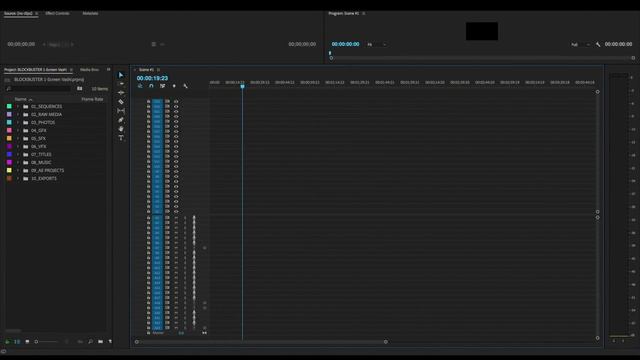The height and width of the screenshot is (360, 640).
Task: Click timeline timecode 00:00:19:23
Action: [152, 78]
